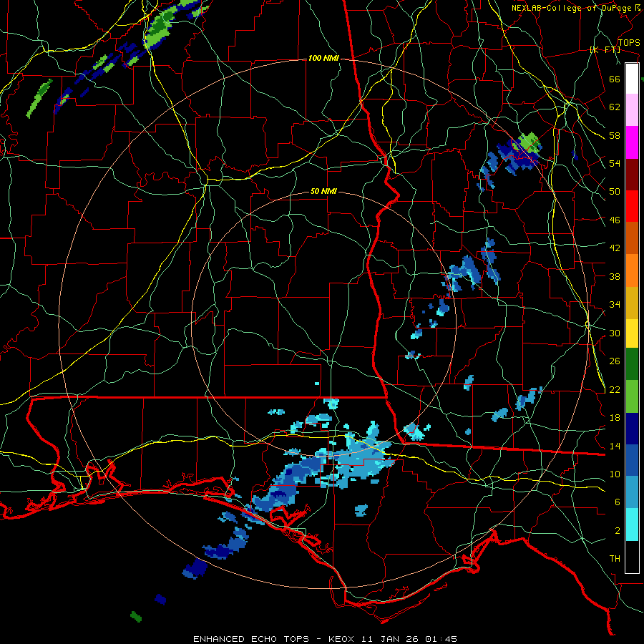The height and width of the screenshot is (644, 644).
Task: Select the navy legend swatch beside 18
Action: coord(632,429)
